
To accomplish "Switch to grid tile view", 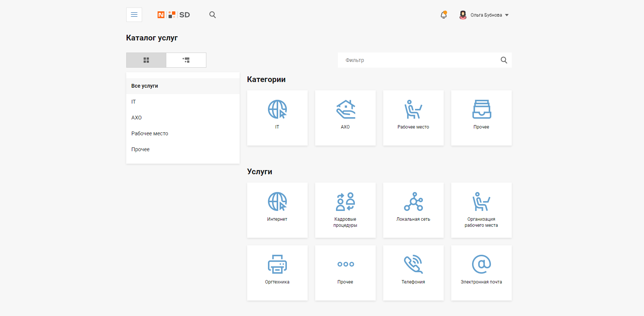I will point(146,60).
